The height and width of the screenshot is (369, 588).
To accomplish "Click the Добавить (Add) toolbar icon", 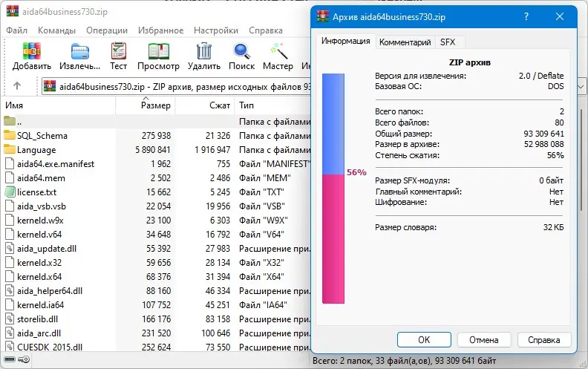I will [x=31, y=50].
